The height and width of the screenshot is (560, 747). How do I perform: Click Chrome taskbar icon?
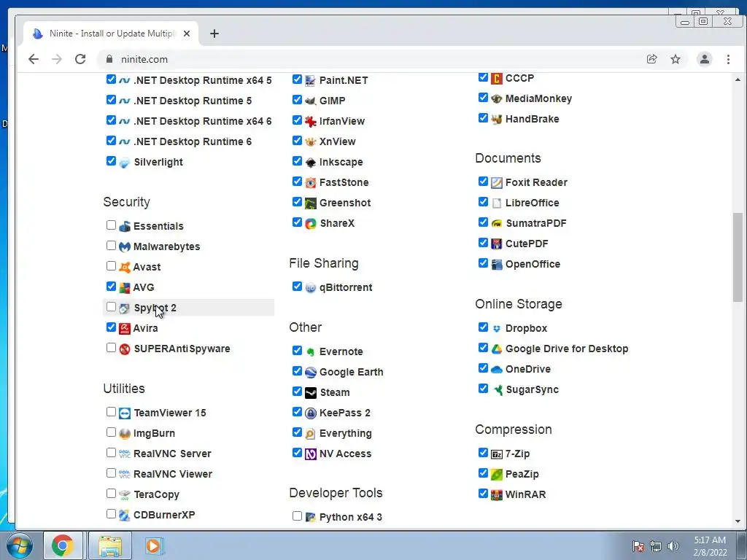pyautogui.click(x=63, y=545)
